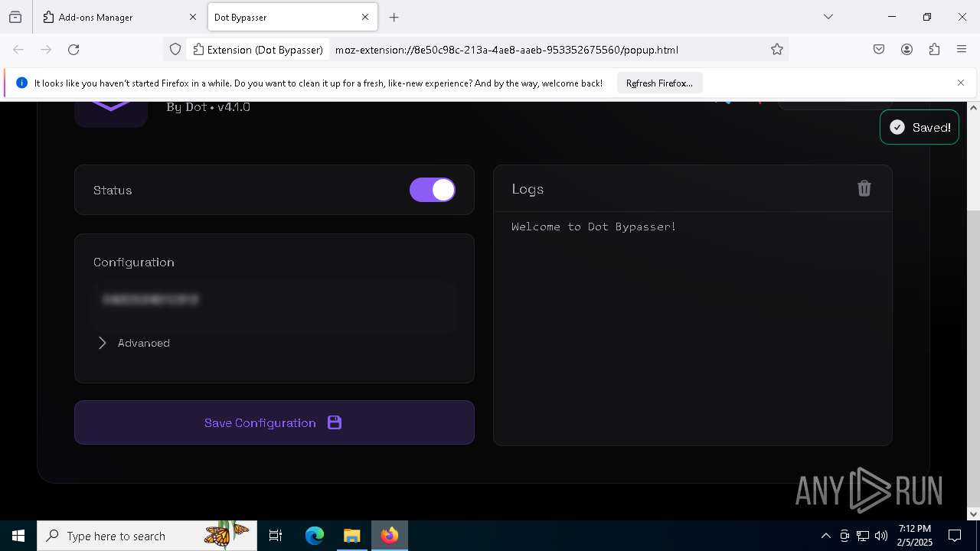Image resolution: width=980 pixels, height=551 pixels.
Task: Click the info icon in notification bar
Action: tap(22, 83)
